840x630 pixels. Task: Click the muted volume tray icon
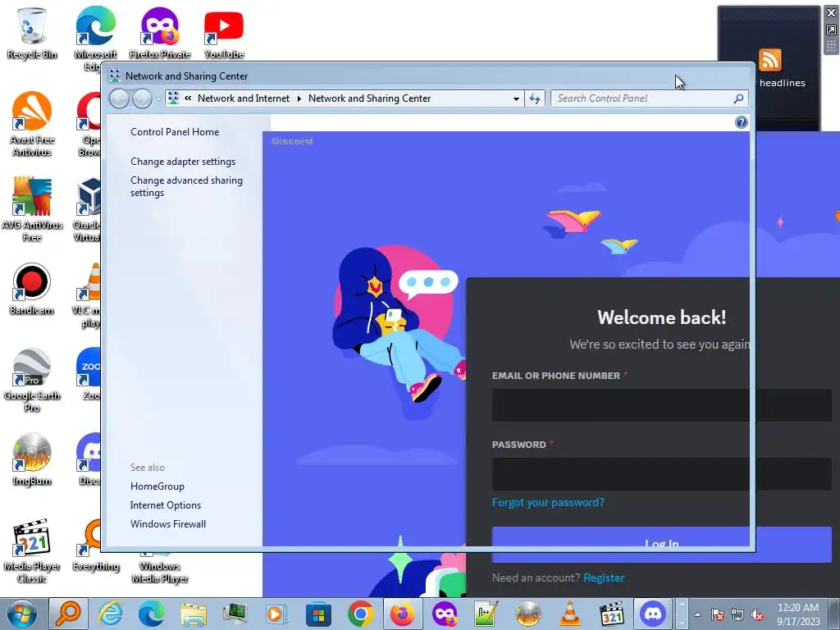(x=757, y=614)
